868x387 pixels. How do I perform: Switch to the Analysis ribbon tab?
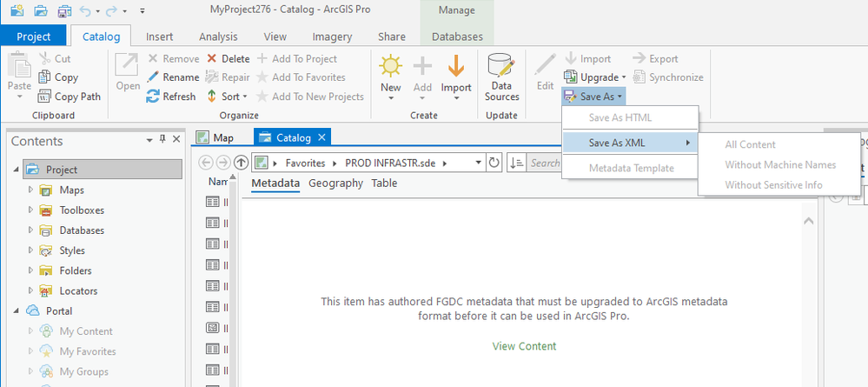point(218,37)
